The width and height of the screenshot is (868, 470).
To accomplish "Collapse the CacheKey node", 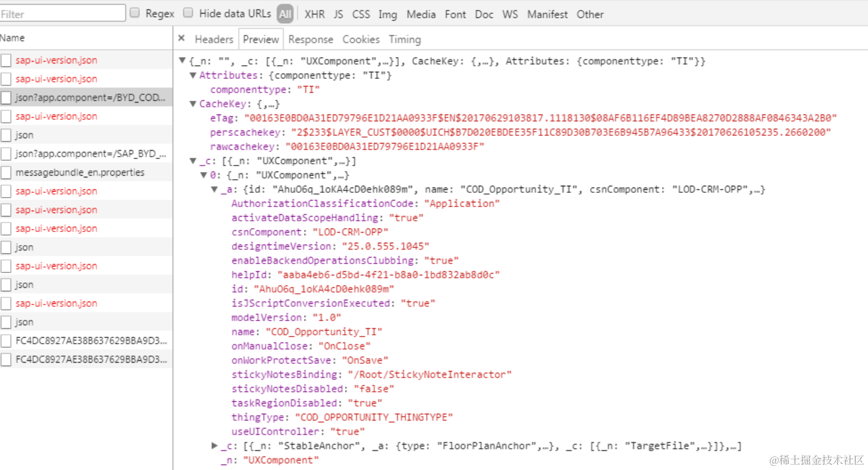I will coord(193,103).
